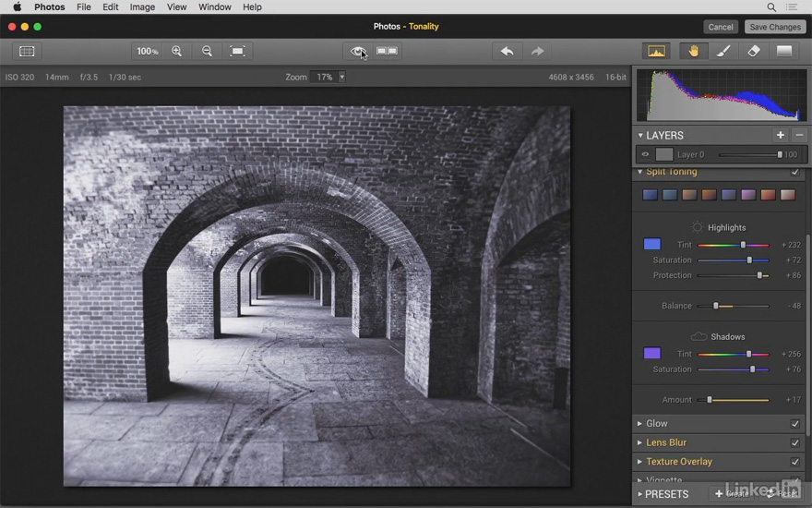Pick the first blue split toning preset
Screen dimensions: 812x508
tap(650, 195)
